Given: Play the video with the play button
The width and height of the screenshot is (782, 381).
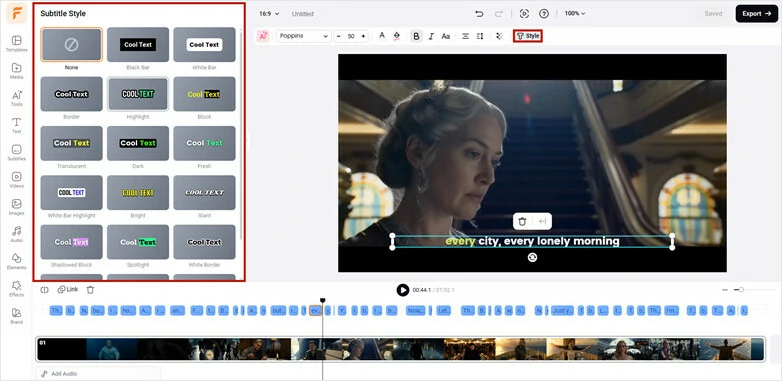Looking at the screenshot, I should (402, 290).
